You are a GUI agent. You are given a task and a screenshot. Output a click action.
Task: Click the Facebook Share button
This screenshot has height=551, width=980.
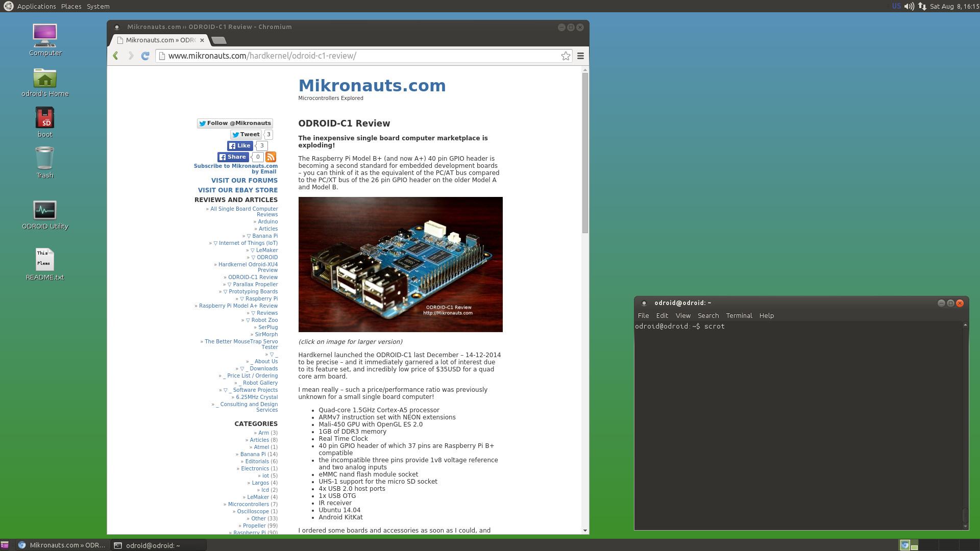tap(233, 157)
